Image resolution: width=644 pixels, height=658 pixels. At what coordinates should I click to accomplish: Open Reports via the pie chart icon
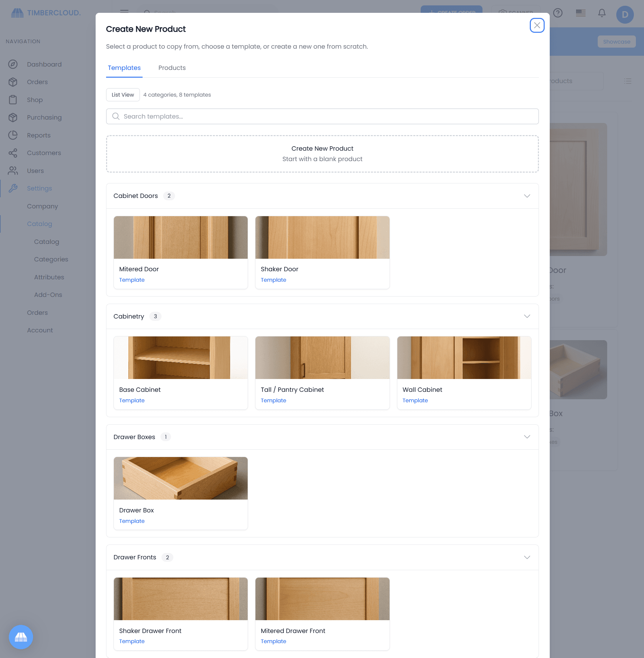[13, 135]
